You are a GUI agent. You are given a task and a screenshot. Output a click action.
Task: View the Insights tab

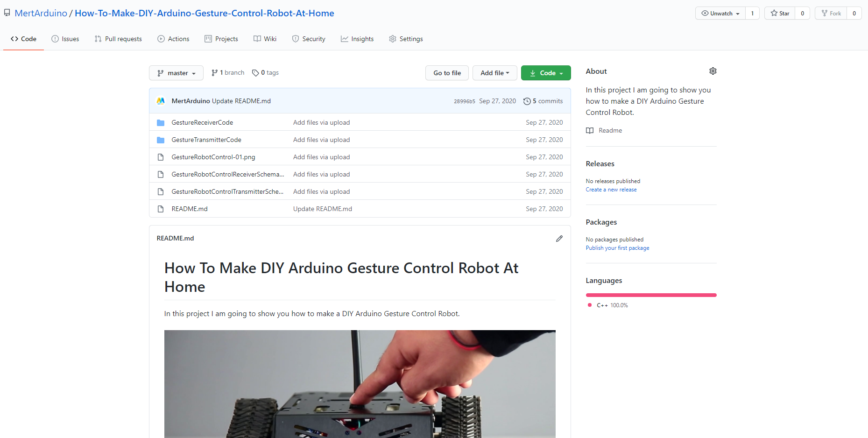pos(357,39)
